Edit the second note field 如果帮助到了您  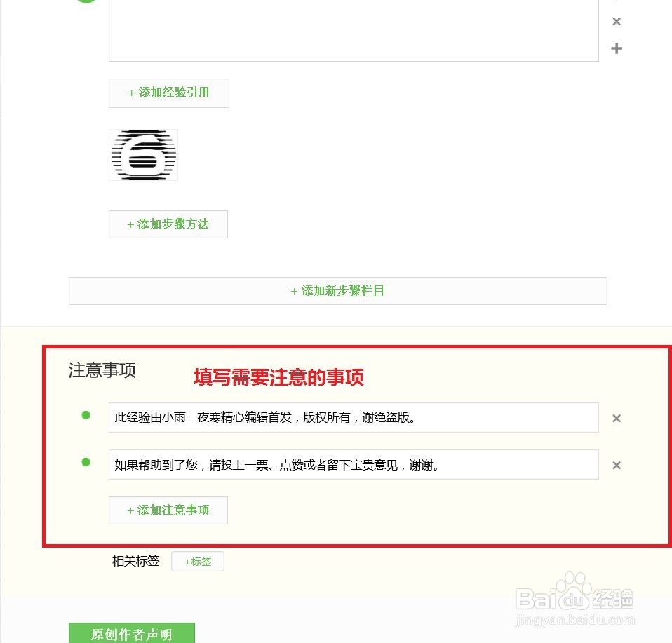click(x=354, y=465)
